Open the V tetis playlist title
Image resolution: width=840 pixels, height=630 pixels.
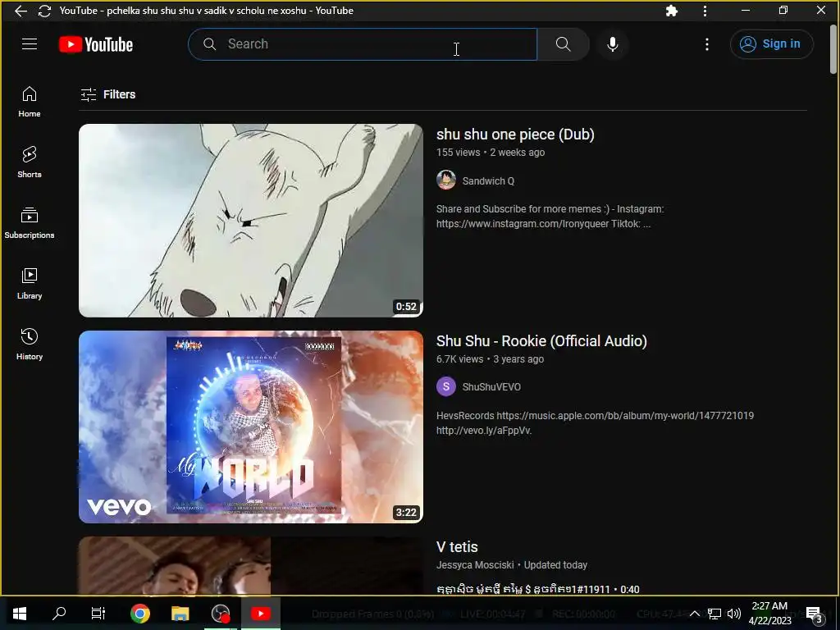tap(456, 547)
